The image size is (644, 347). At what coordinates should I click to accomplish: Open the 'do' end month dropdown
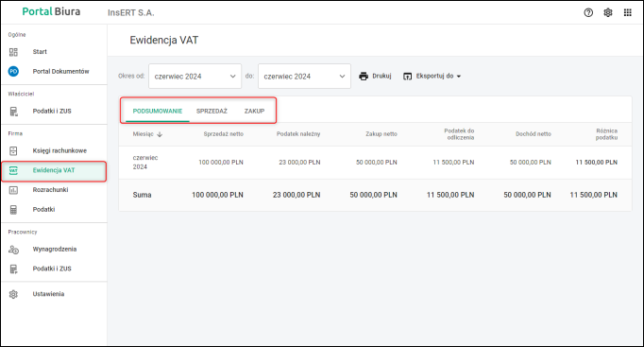tap(304, 76)
